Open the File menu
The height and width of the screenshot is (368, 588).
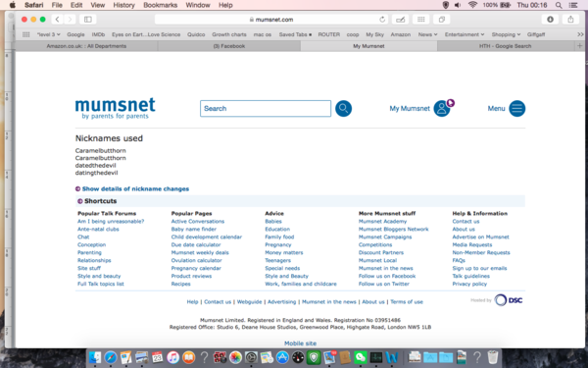(x=57, y=5)
